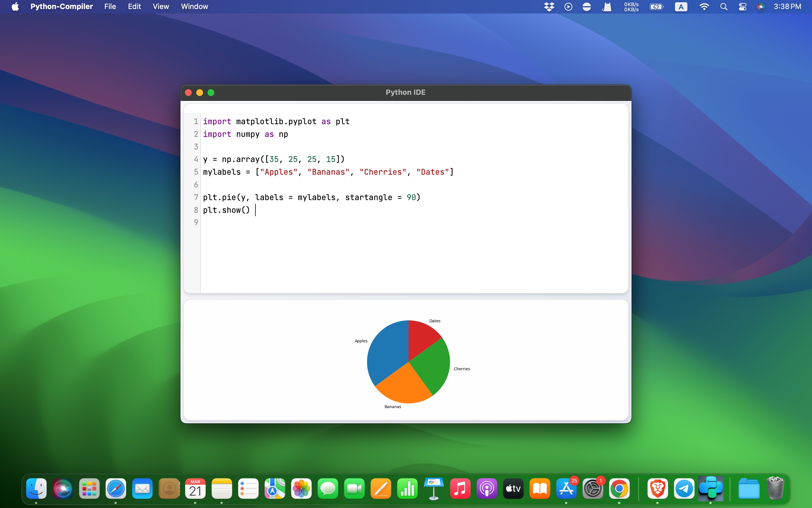Open the Dropbox menu bar icon

click(x=549, y=7)
